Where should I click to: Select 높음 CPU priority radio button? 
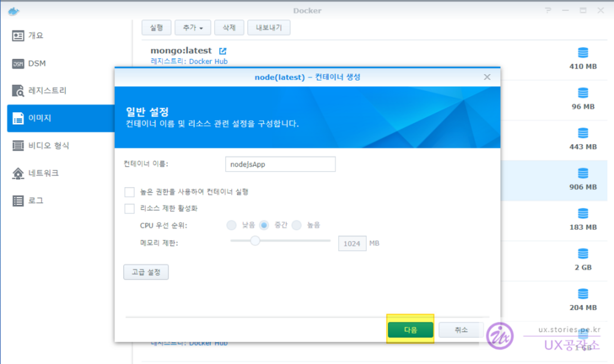pyautogui.click(x=296, y=225)
